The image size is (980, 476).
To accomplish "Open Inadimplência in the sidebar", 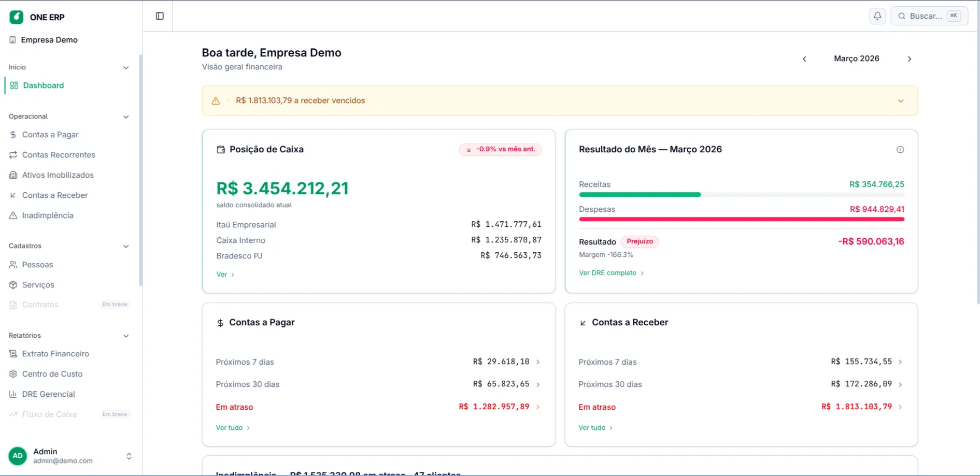I will 48,215.
